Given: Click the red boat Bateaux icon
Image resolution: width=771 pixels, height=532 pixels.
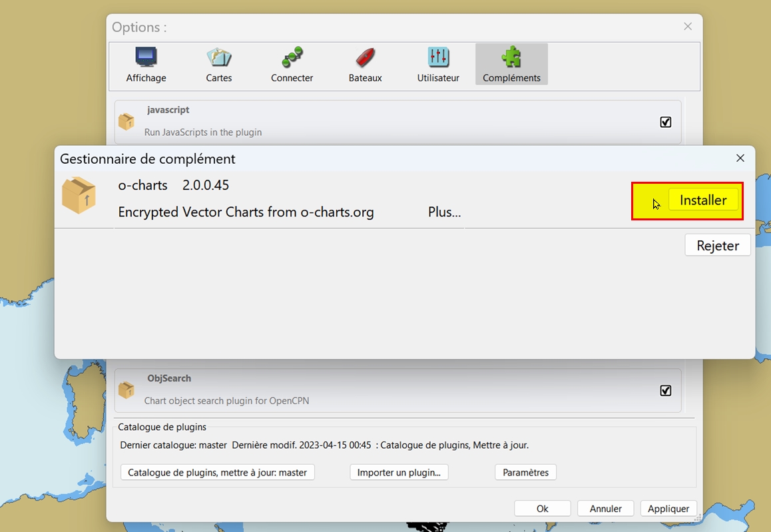Looking at the screenshot, I should [x=366, y=57].
